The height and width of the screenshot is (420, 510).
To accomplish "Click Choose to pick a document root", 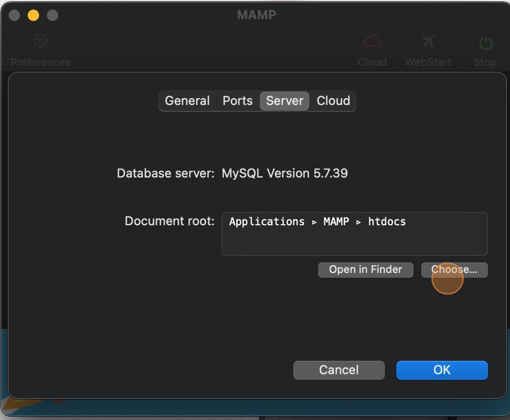I will (454, 270).
